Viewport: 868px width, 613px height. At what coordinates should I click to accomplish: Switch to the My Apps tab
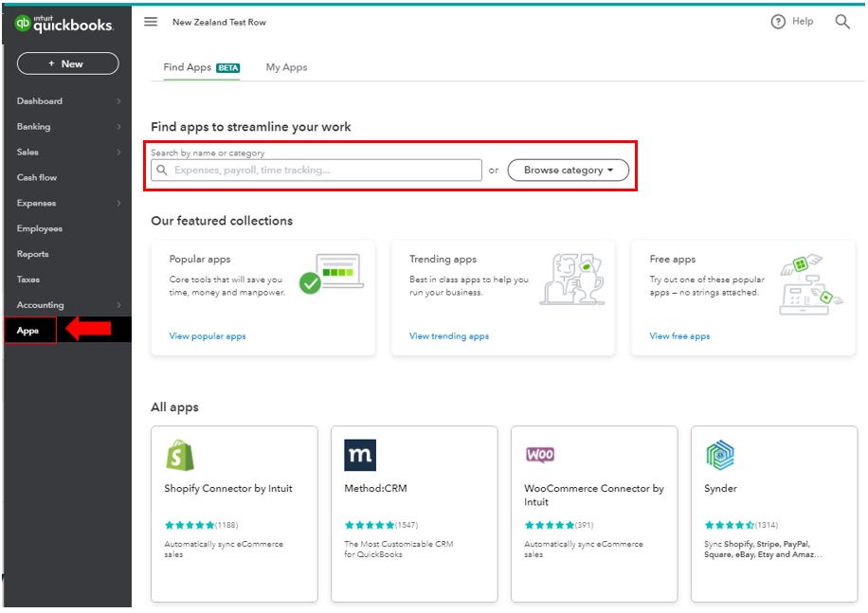coord(286,67)
